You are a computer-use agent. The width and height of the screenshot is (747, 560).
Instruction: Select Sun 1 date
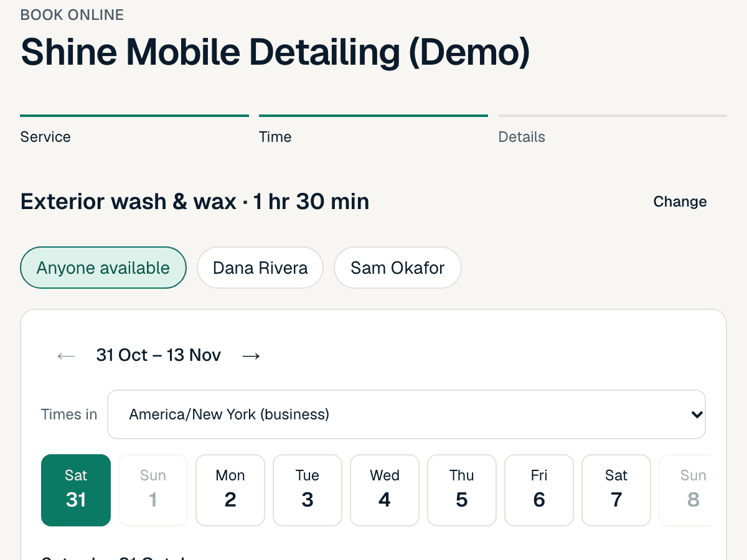[153, 490]
